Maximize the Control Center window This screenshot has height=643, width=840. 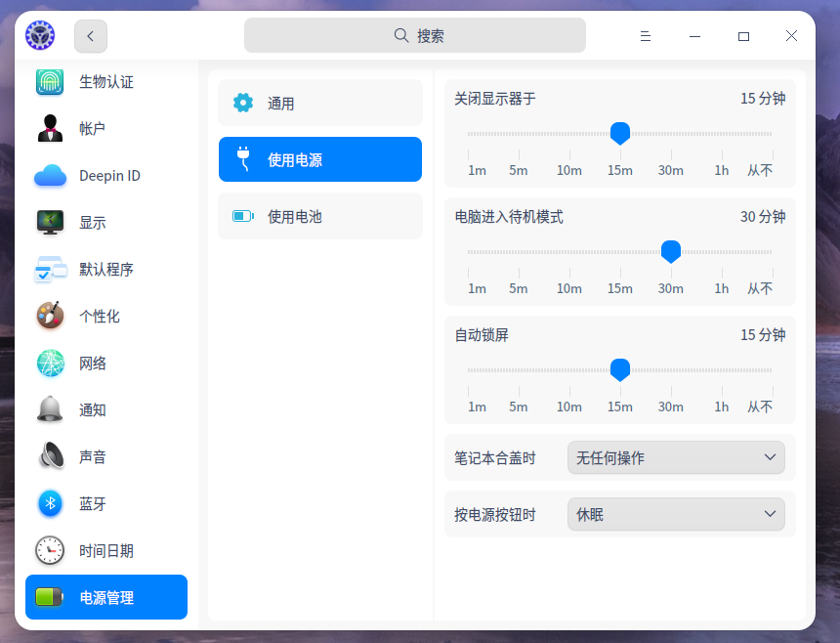743,36
